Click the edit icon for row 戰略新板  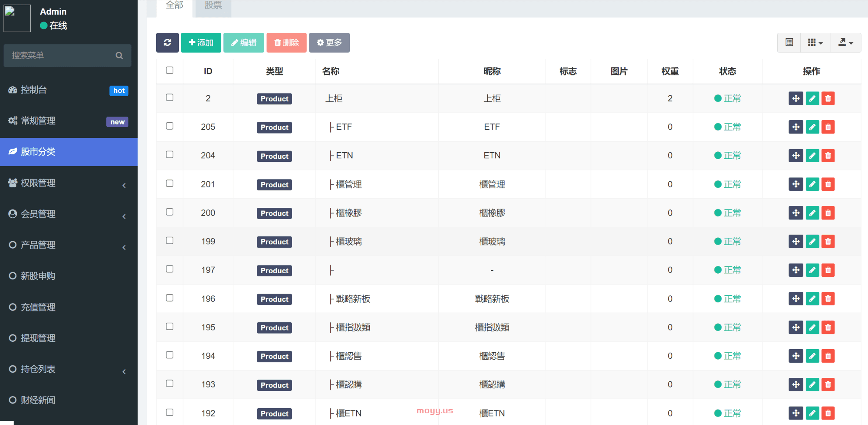pos(812,299)
